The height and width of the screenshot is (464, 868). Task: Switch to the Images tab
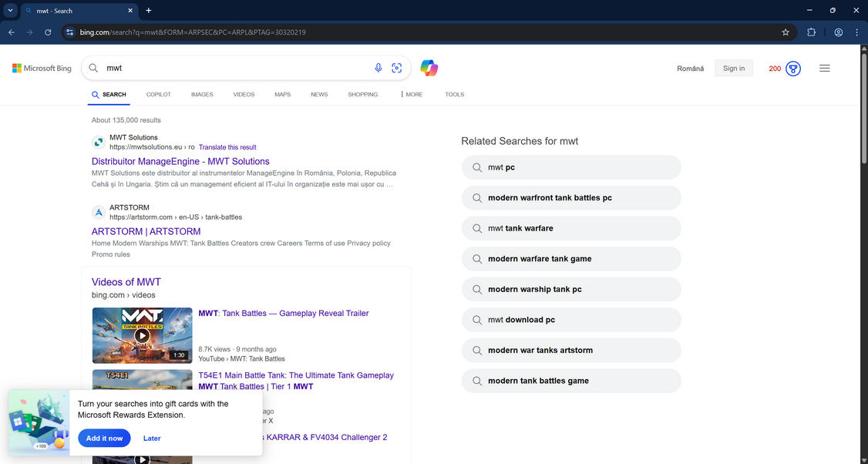(x=202, y=95)
